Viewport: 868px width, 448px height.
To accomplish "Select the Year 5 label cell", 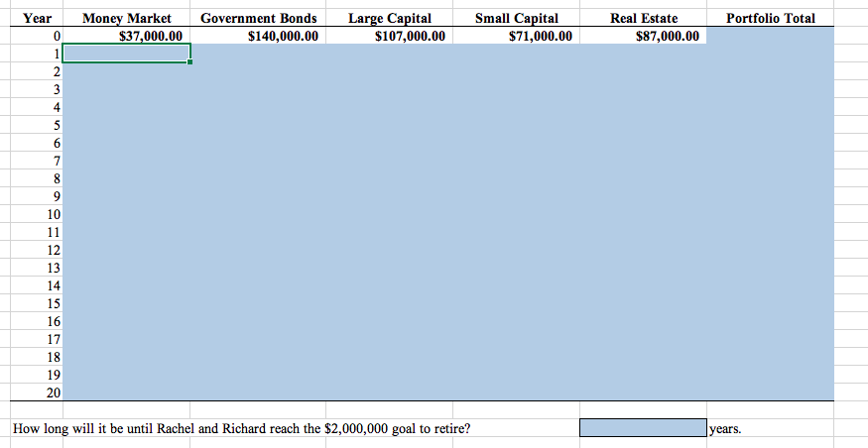I will (x=37, y=125).
